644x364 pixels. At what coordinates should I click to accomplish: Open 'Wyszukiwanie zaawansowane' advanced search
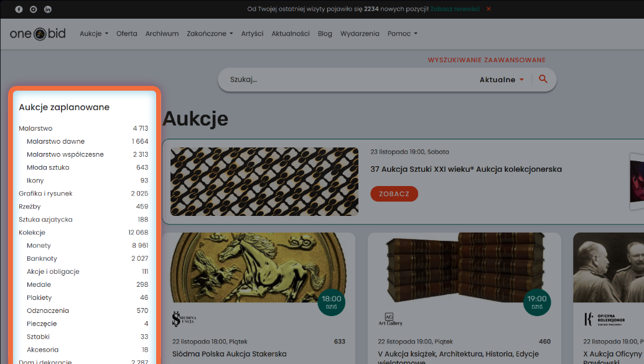pyautogui.click(x=487, y=60)
